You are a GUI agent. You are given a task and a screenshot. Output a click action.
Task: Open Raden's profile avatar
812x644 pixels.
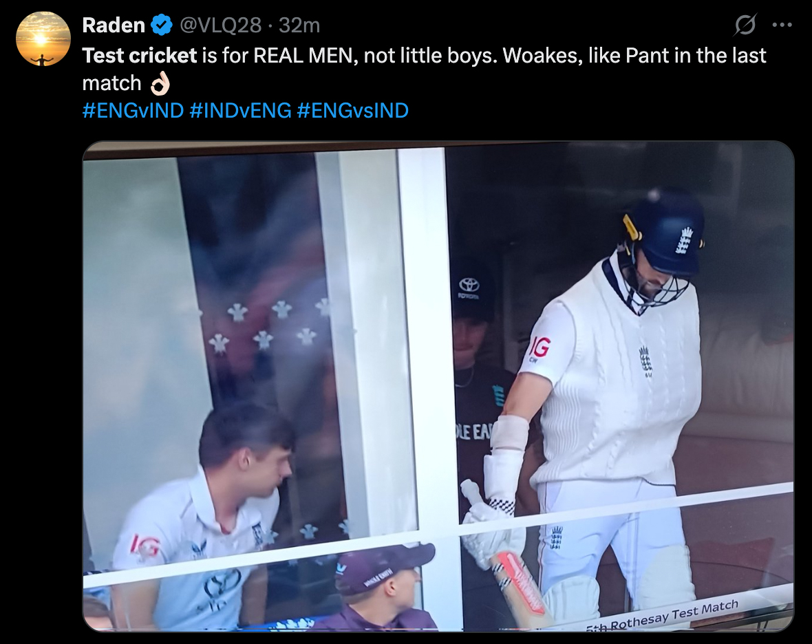click(43, 39)
